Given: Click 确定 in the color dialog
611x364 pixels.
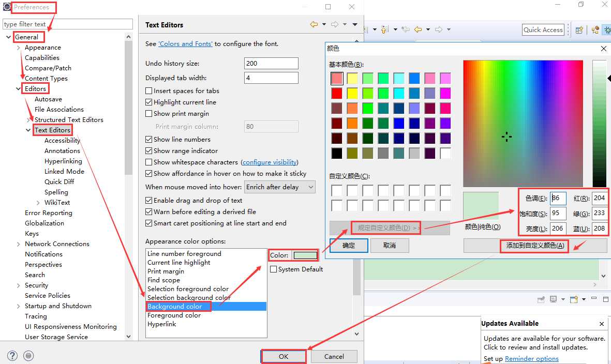Looking at the screenshot, I should click(349, 245).
